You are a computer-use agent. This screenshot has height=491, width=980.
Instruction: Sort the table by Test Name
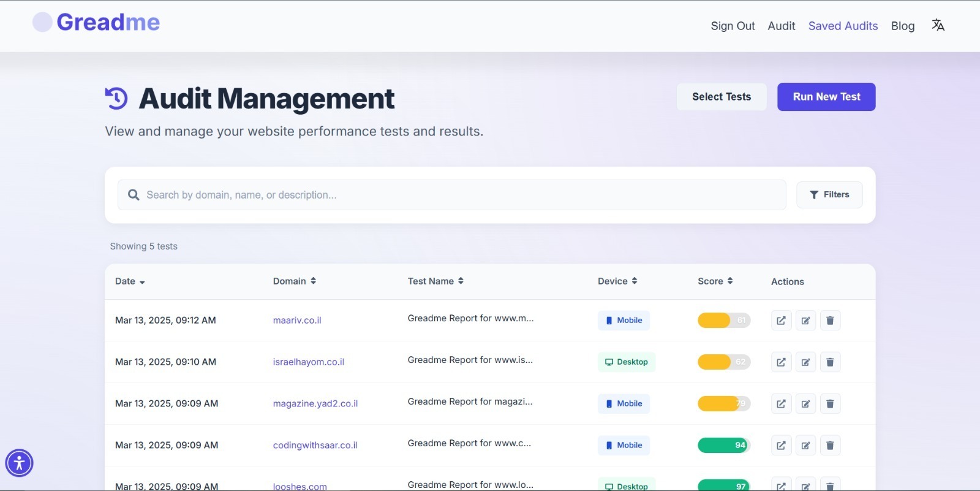click(435, 281)
